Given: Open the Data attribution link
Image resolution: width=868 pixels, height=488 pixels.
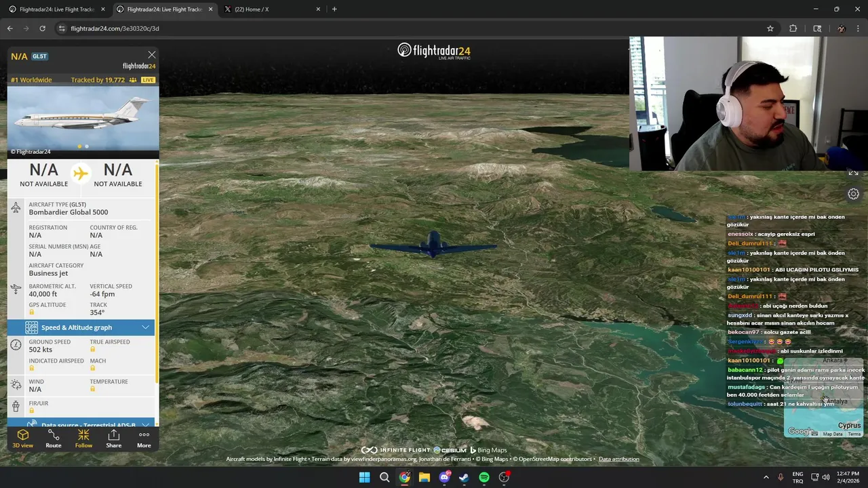Looking at the screenshot, I should coord(618,459).
